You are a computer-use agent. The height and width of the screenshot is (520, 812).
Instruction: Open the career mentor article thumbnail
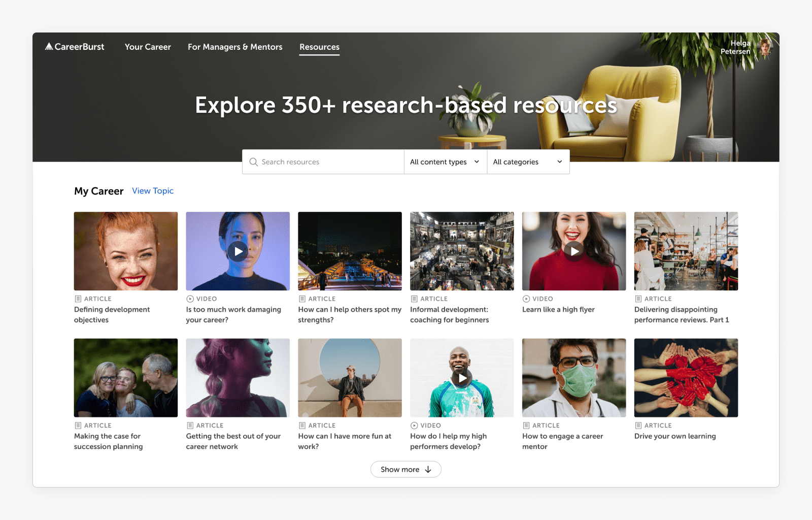click(x=574, y=378)
